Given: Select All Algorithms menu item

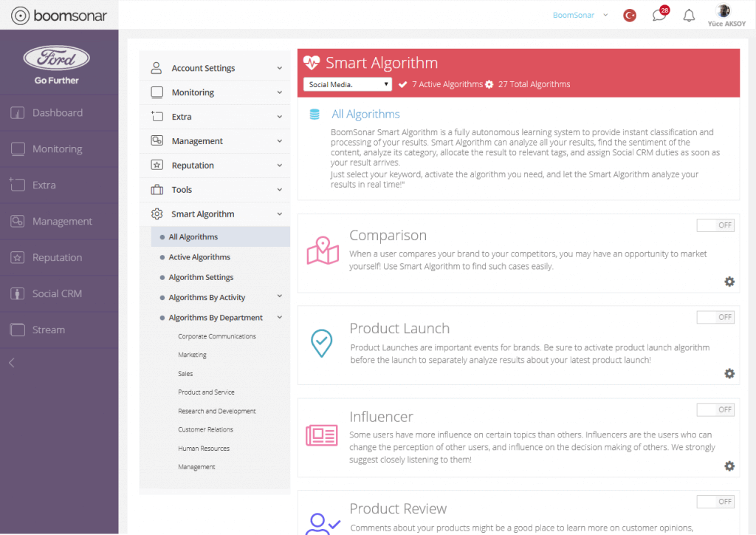Looking at the screenshot, I should coord(220,237).
